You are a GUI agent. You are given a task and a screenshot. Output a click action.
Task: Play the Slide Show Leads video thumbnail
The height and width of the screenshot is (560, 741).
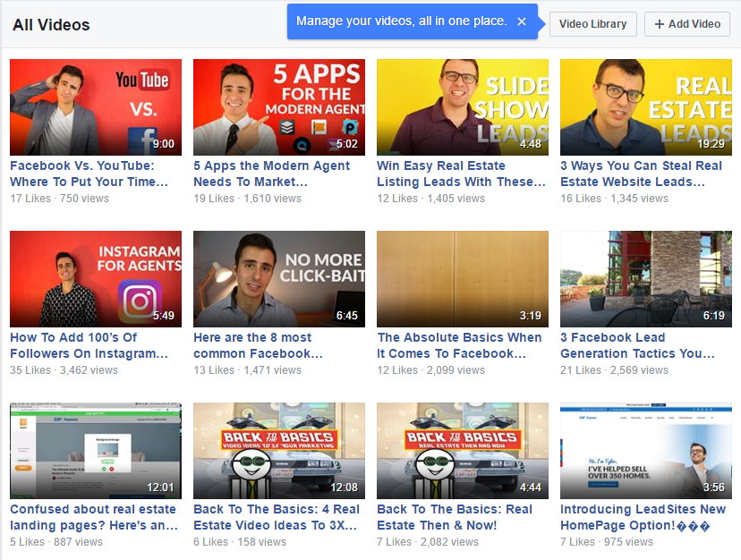(x=462, y=107)
